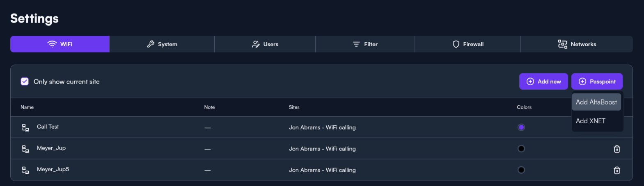Select the Call Test network name
The width and height of the screenshot is (644, 186).
click(48, 127)
